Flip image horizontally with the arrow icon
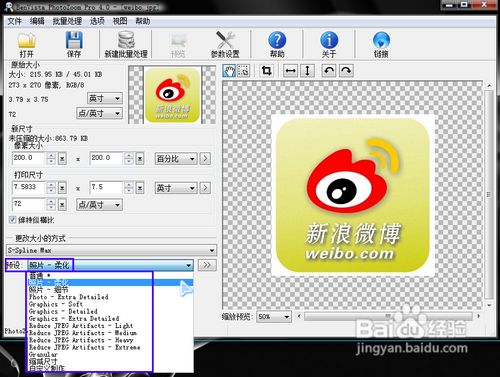The height and width of the screenshot is (377, 500). [290, 71]
